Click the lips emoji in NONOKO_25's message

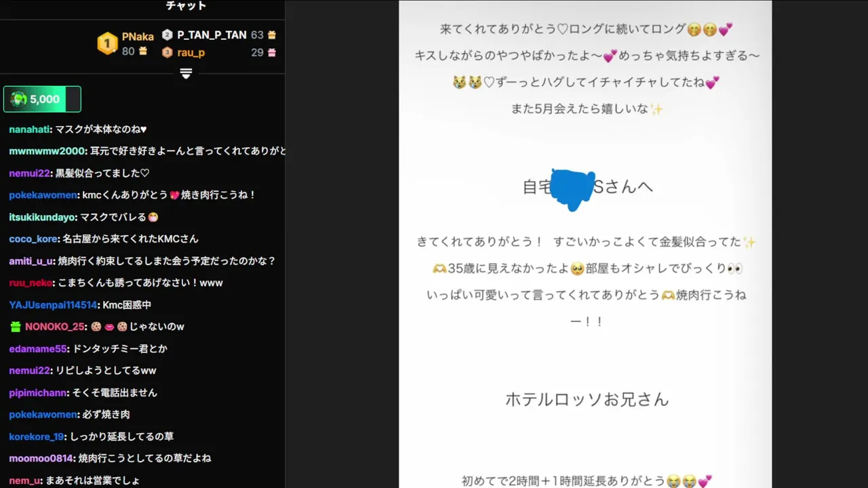coord(110,327)
